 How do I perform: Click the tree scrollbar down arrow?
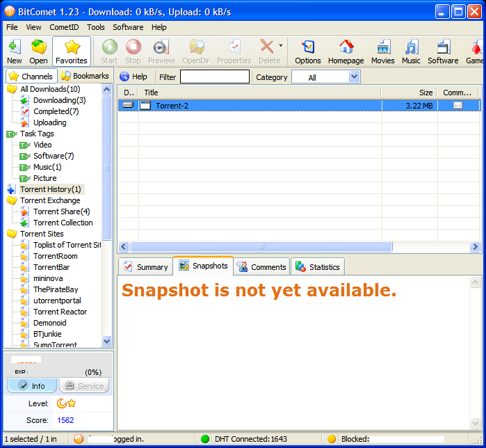[106, 342]
